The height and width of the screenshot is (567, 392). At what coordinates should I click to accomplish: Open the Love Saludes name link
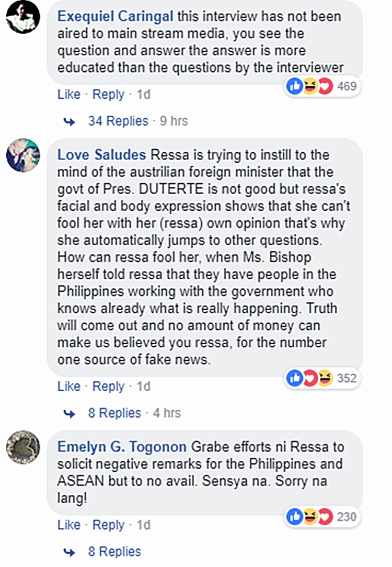tap(102, 155)
